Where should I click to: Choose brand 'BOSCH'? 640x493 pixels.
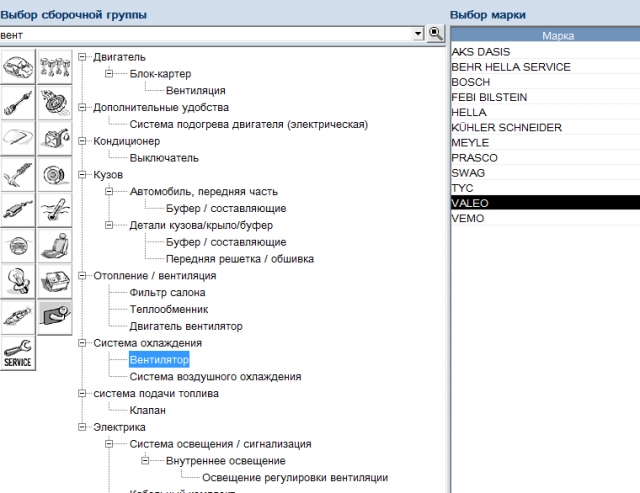pos(545,82)
